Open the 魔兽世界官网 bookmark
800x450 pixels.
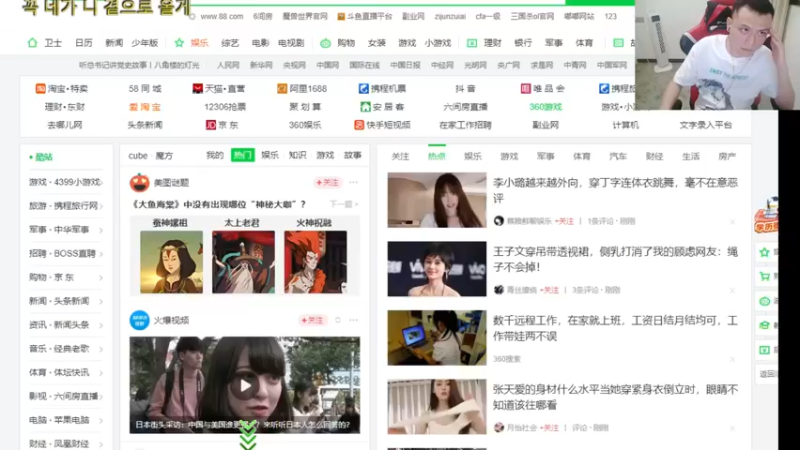pyautogui.click(x=305, y=16)
